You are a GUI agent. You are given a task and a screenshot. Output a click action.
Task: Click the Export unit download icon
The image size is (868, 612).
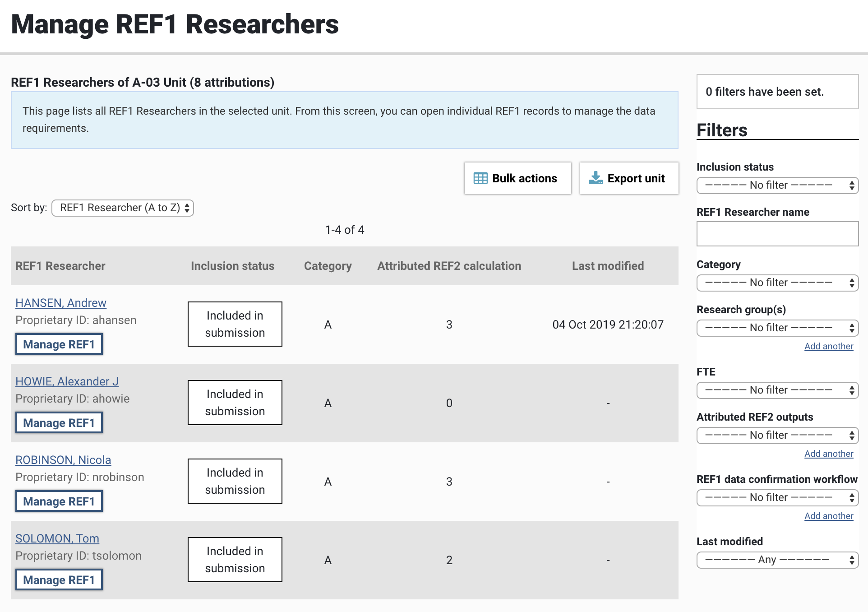pyautogui.click(x=596, y=178)
